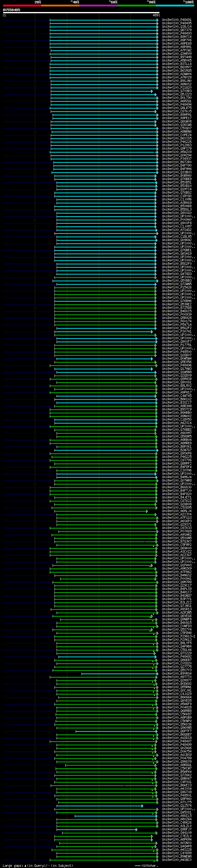Select the entry UniRef100_B0LT90
The image size is (197, 868).
click(x=176, y=98)
